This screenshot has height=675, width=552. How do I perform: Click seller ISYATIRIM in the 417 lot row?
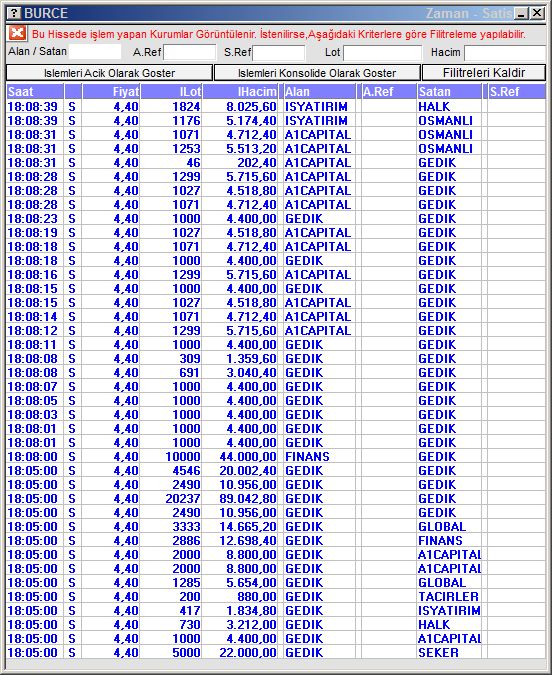449,610
